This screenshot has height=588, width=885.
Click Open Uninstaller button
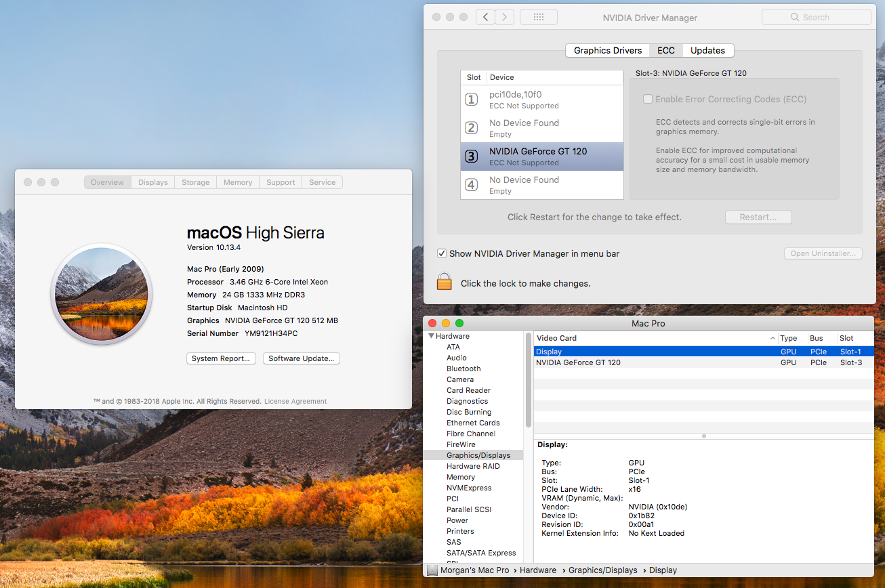click(823, 253)
